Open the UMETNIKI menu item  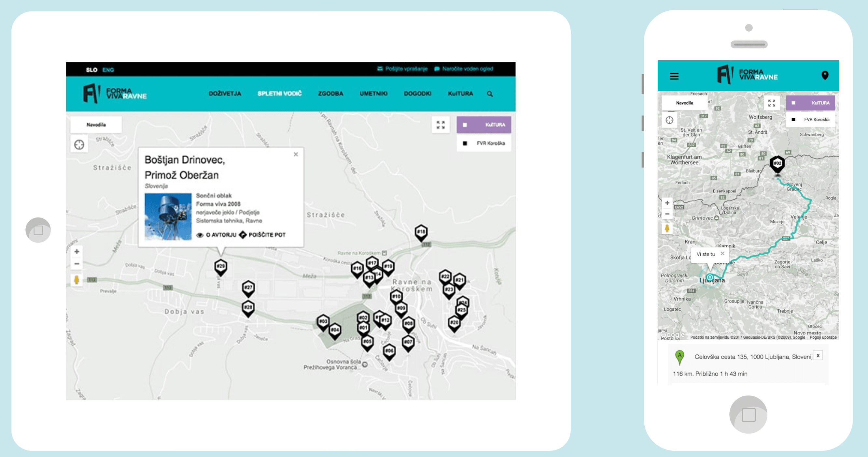point(373,94)
